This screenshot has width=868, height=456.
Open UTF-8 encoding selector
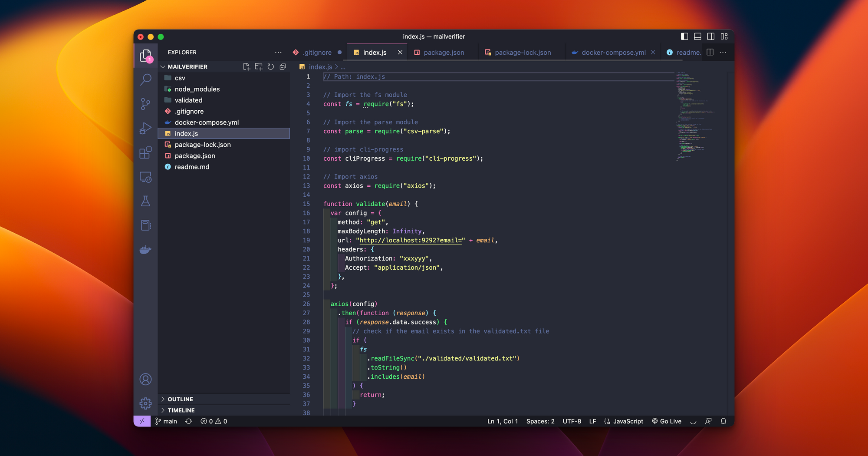[572, 421]
